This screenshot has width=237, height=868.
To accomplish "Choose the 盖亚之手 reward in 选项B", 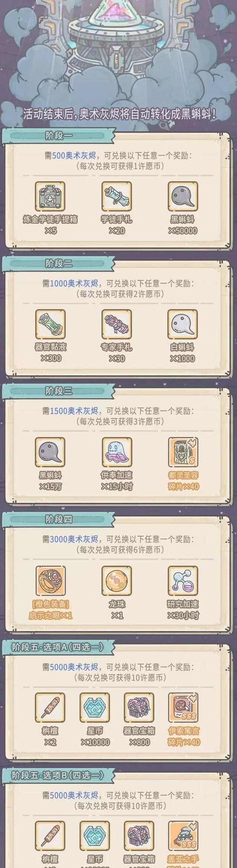I will pyautogui.click(x=183, y=835).
